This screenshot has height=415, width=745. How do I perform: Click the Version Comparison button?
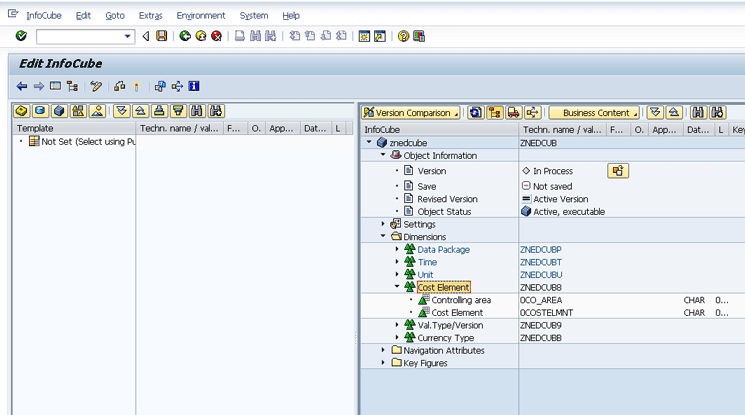[x=411, y=112]
